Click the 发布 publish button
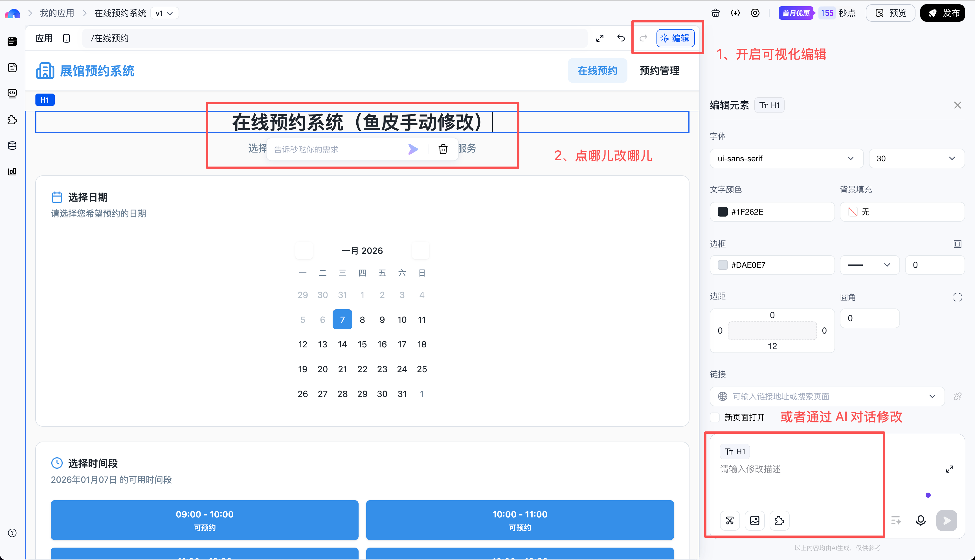Image resolution: width=975 pixels, height=560 pixels. click(x=942, y=13)
